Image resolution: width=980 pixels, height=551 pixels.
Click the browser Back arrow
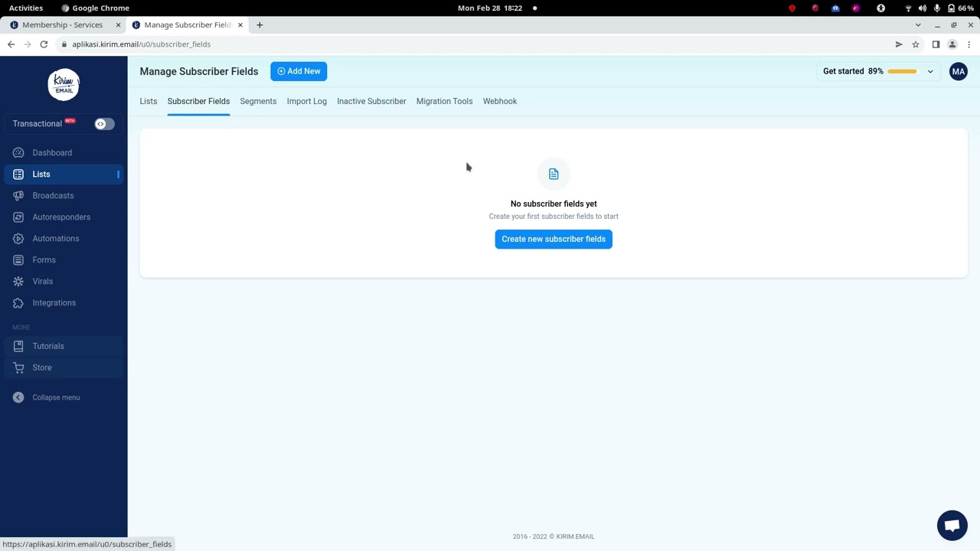click(11, 44)
